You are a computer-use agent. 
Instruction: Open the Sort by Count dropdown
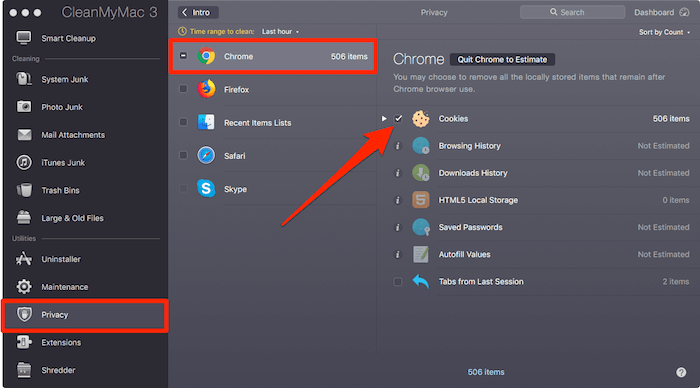pyautogui.click(x=664, y=32)
